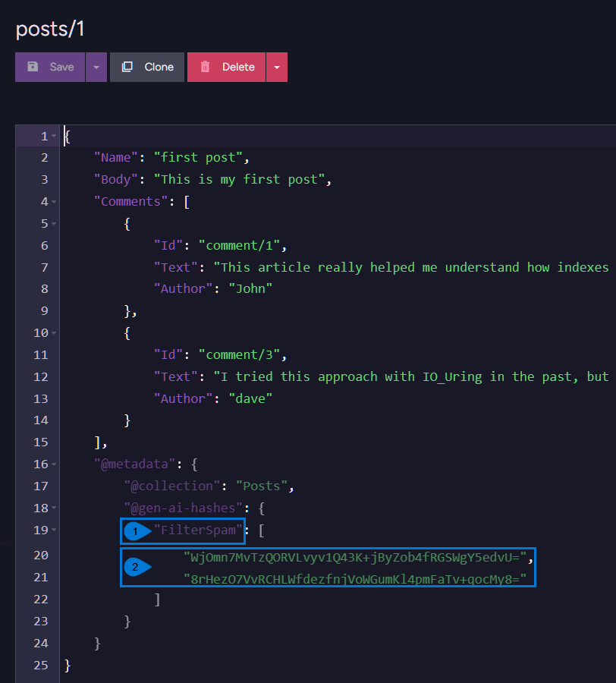Click the hash beginning "8rHezO7VvRCH"

point(355,579)
